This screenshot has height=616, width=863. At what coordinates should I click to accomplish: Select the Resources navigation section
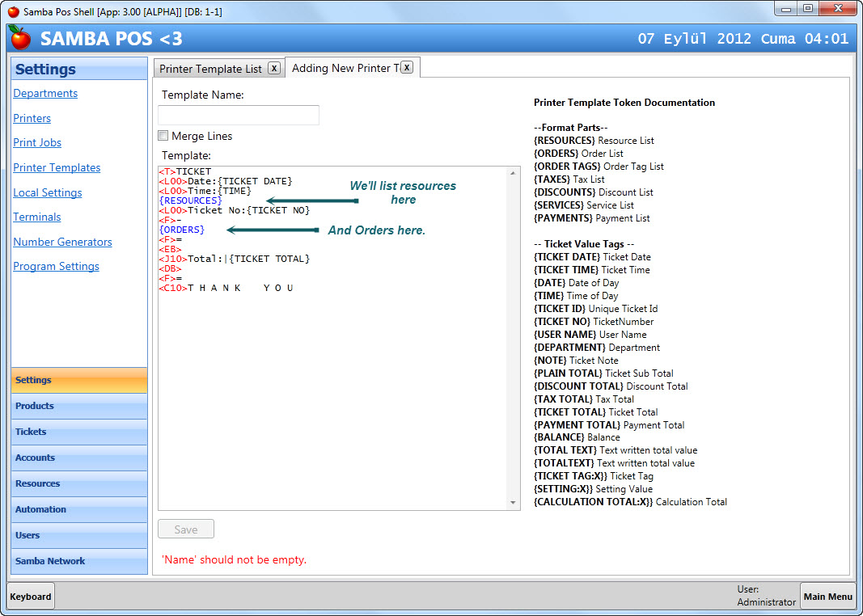point(79,483)
